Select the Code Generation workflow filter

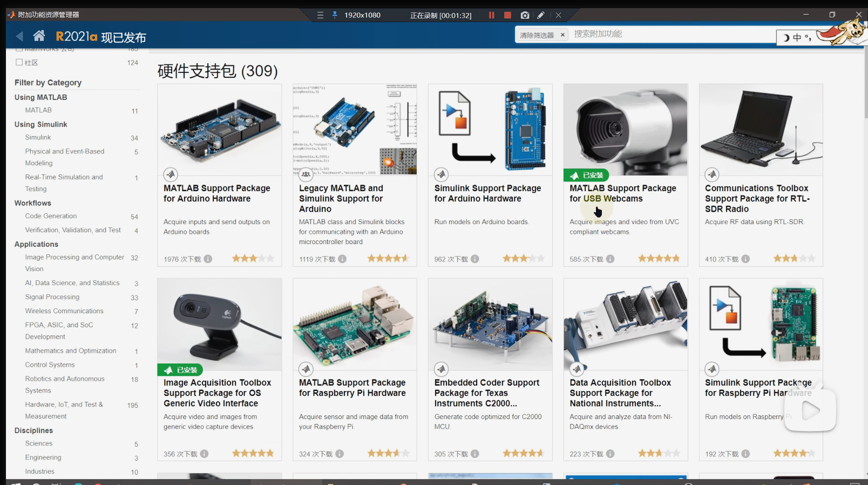point(51,216)
